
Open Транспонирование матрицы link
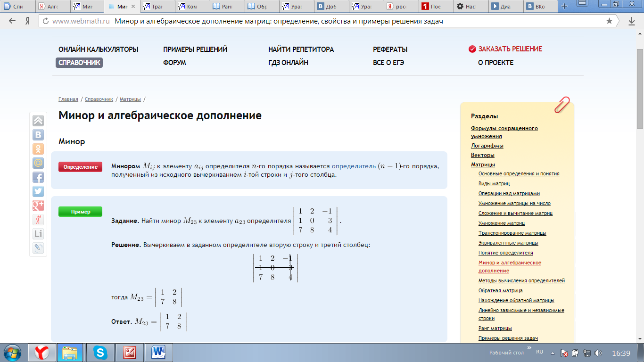[x=512, y=233]
